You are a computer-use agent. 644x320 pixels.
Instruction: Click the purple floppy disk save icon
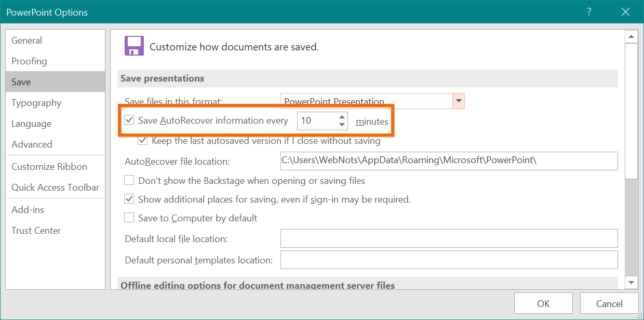[x=134, y=46]
